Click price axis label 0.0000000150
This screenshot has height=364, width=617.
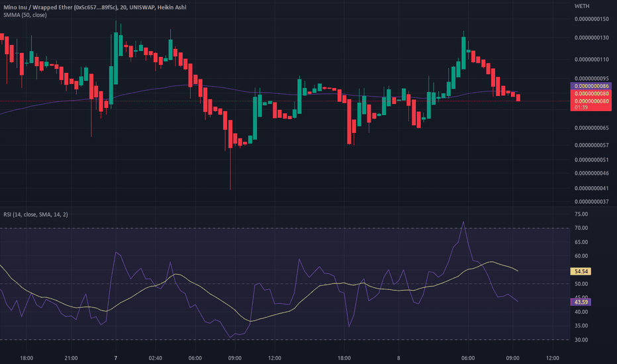591,19
